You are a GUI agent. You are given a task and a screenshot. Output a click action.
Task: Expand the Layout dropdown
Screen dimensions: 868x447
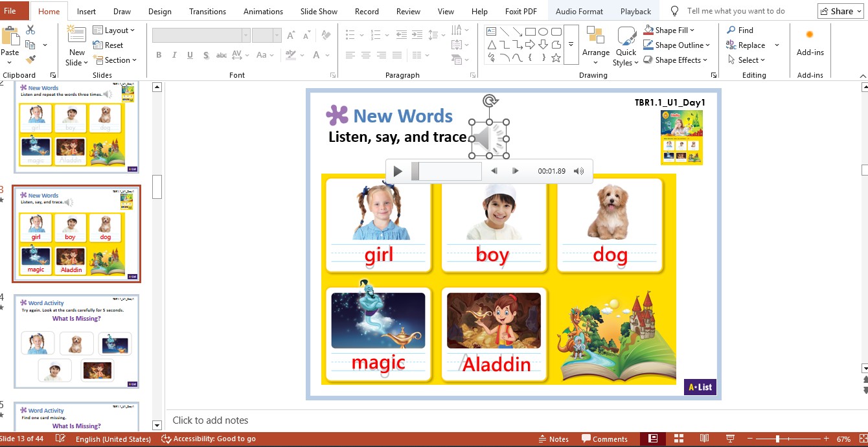(x=114, y=30)
